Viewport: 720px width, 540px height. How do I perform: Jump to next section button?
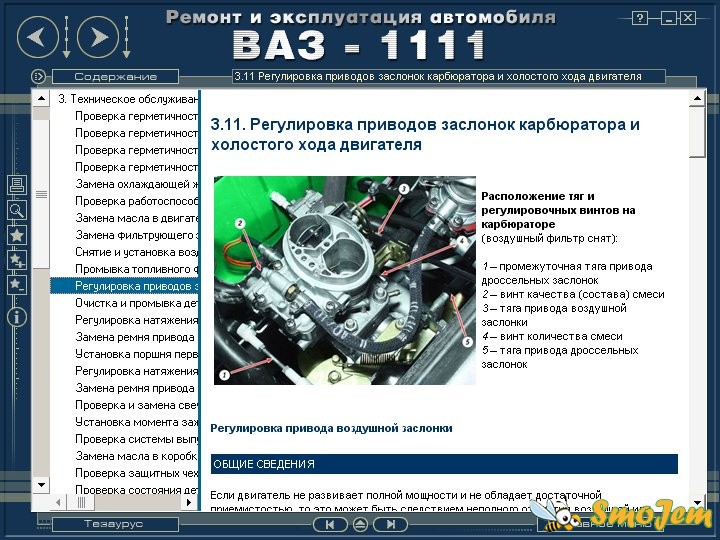[x=390, y=524]
